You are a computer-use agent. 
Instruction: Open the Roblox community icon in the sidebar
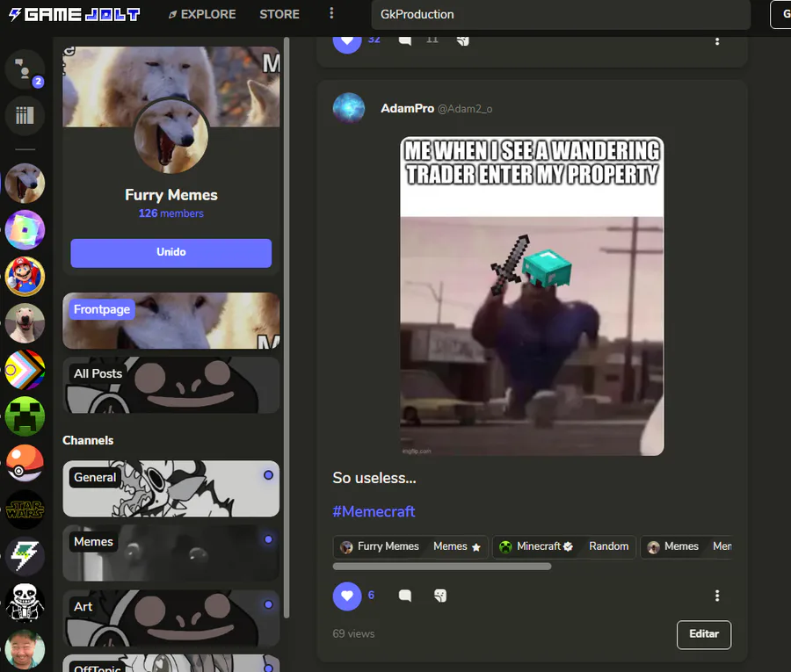pos(25,230)
